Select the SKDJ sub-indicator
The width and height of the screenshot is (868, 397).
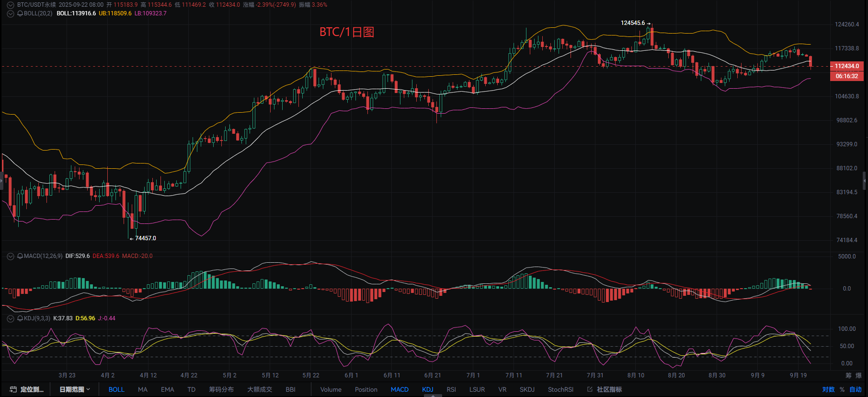[x=527, y=389]
